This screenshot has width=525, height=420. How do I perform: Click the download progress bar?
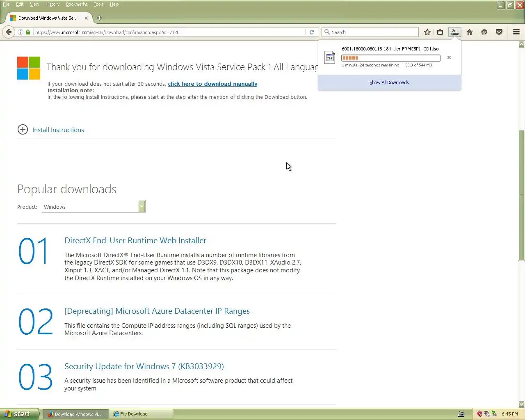(391, 58)
